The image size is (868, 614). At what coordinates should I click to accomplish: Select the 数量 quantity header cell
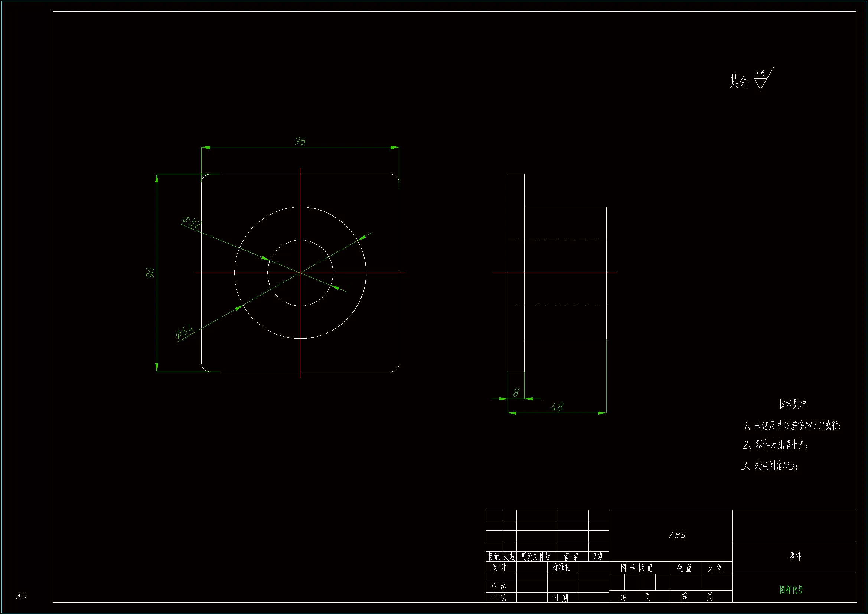tap(684, 568)
